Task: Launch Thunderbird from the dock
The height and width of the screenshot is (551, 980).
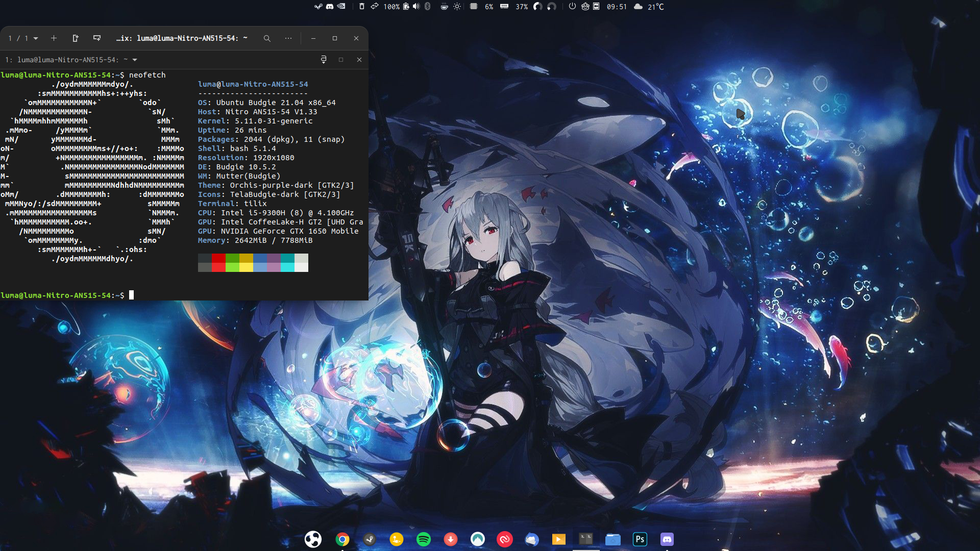Action: (x=532, y=539)
